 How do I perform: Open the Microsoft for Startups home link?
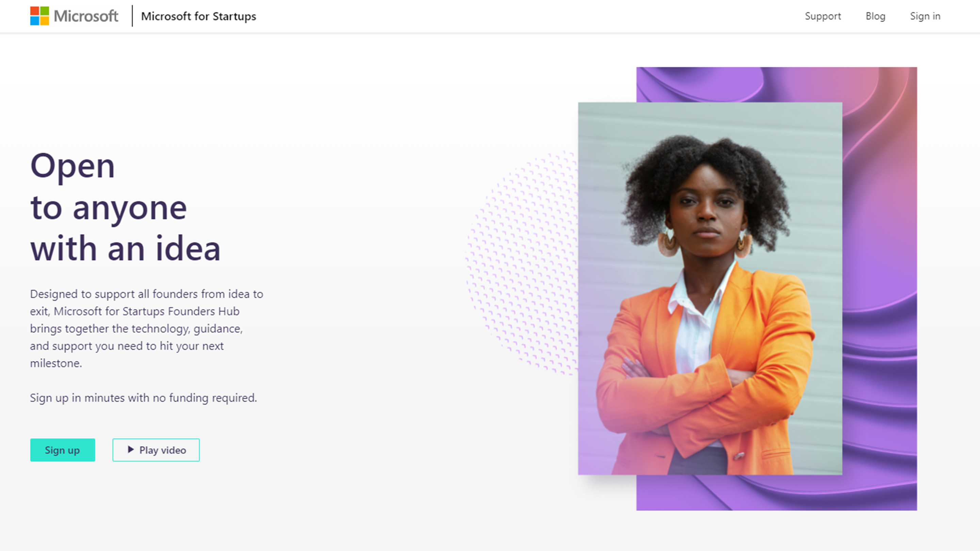coord(198,16)
